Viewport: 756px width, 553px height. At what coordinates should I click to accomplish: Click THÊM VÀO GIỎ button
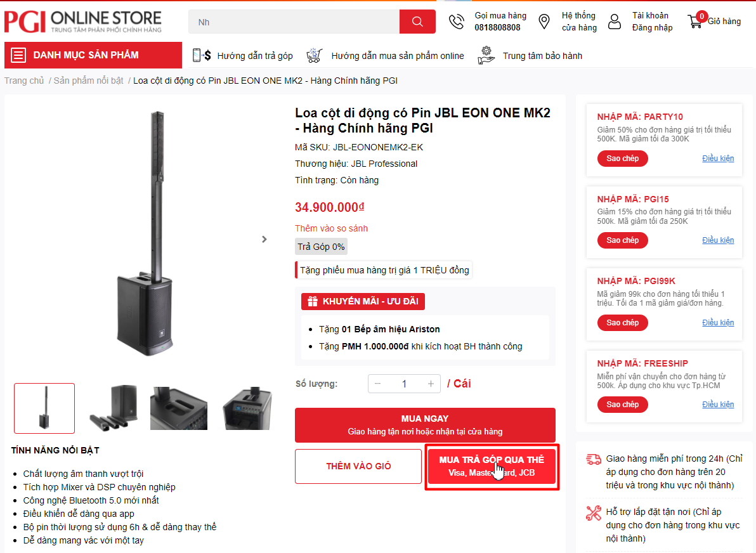[358, 466]
